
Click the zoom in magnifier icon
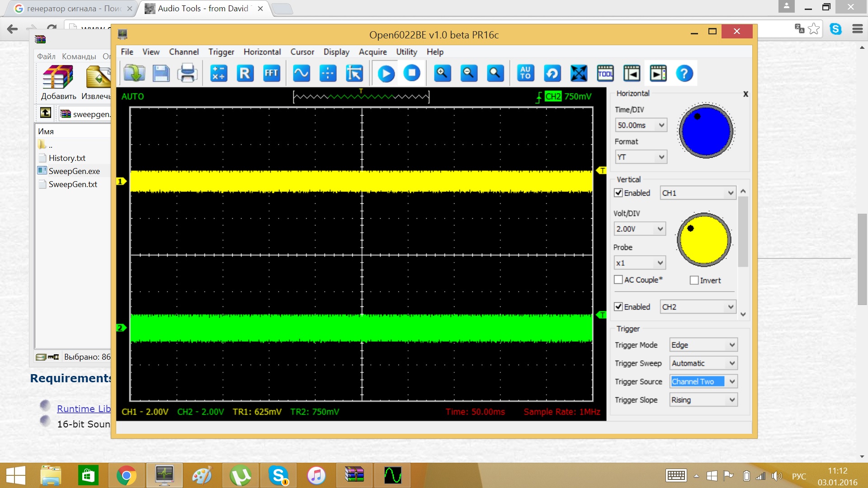[442, 73]
